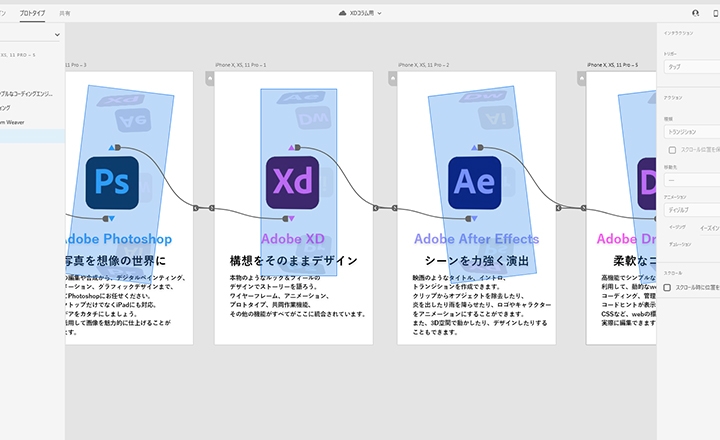
Task: Toggle the スクロール時に位置を固定 checkbox
Action: click(x=668, y=287)
